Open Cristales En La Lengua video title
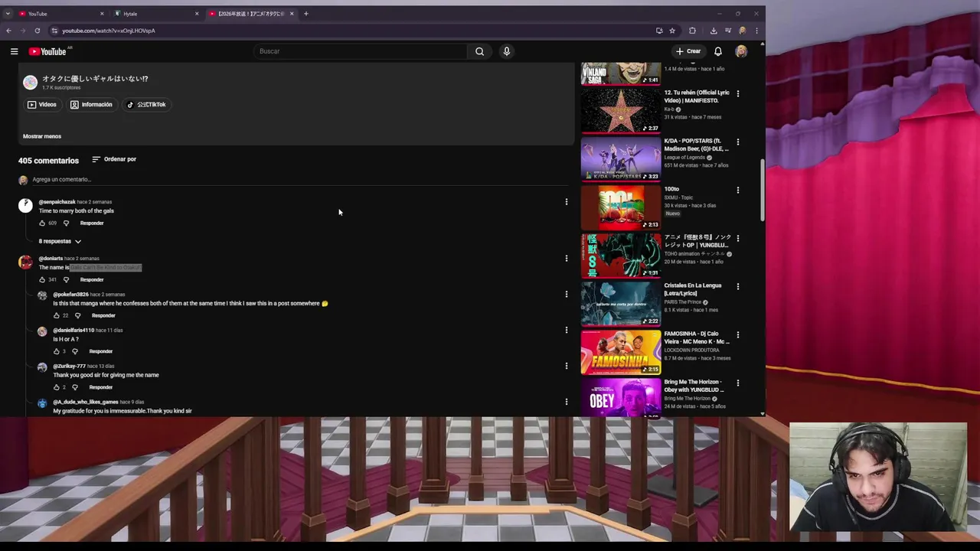 tap(693, 289)
